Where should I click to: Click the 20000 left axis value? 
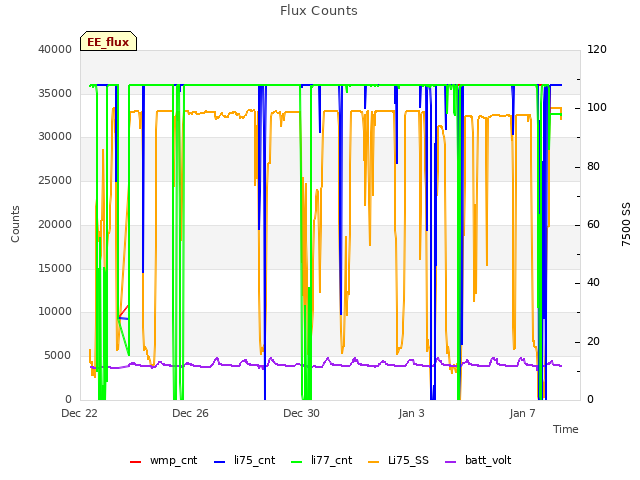pos(55,224)
